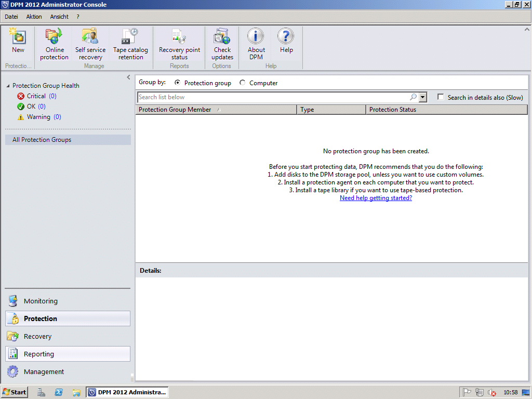Click the search magnifier icon
Image resolution: width=532 pixels, height=399 pixels.
click(413, 97)
